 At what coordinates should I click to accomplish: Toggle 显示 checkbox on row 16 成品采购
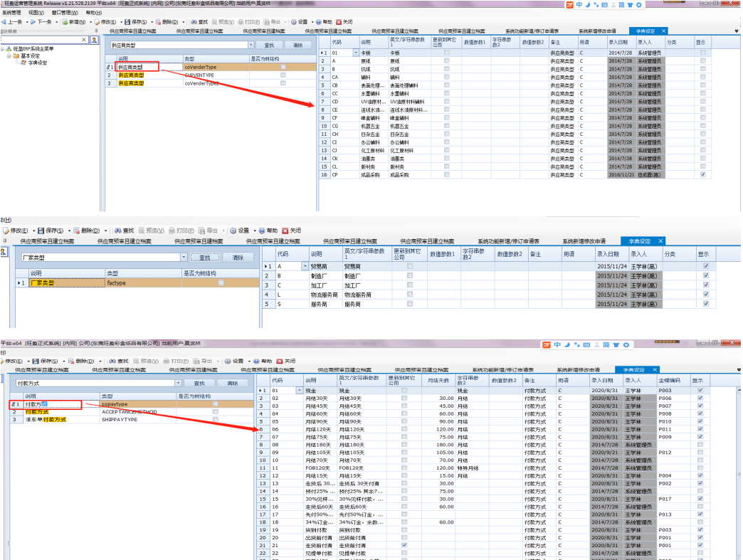click(x=702, y=174)
